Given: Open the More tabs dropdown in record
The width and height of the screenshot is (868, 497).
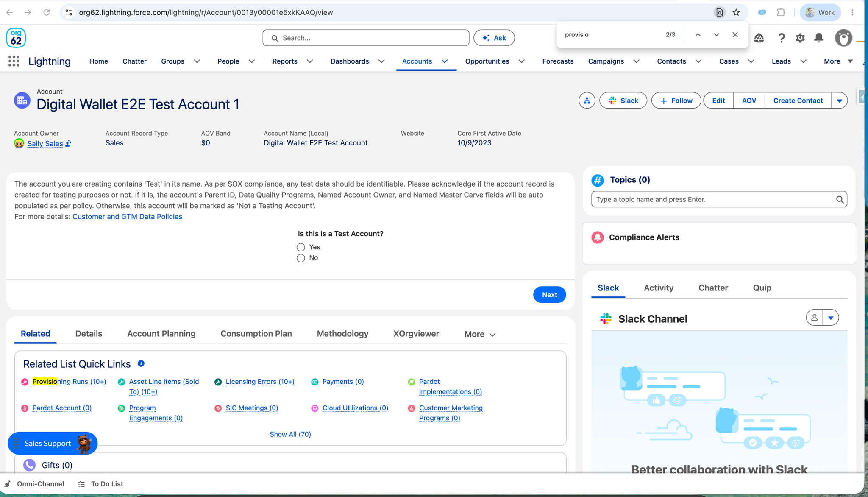Looking at the screenshot, I should [480, 334].
